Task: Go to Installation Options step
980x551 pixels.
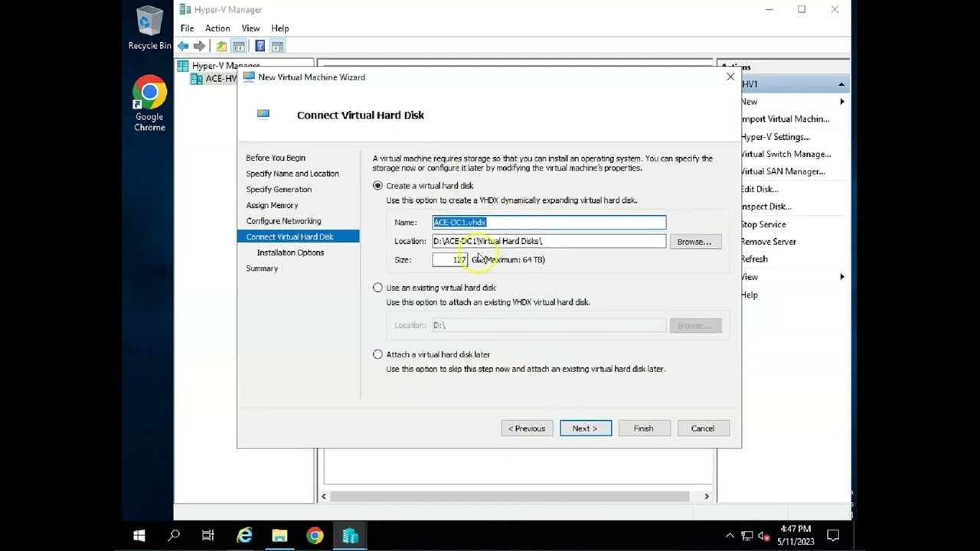Action: [290, 253]
